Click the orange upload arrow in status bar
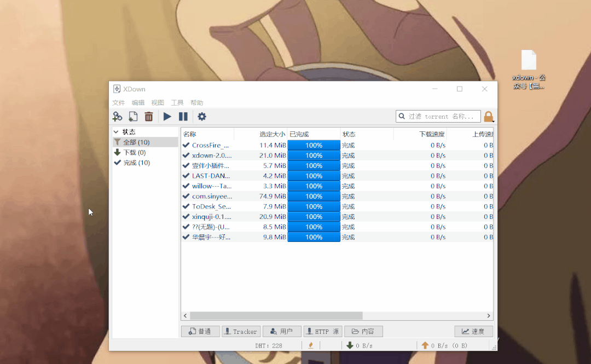The width and height of the screenshot is (591, 364). pyautogui.click(x=425, y=345)
